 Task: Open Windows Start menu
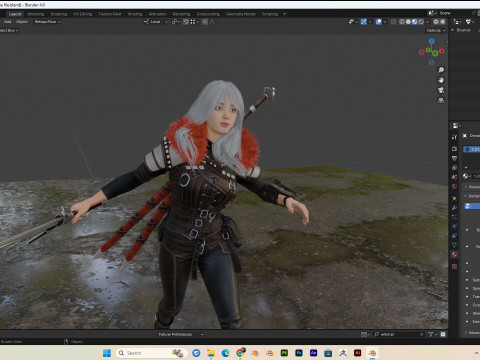[x=107, y=353]
